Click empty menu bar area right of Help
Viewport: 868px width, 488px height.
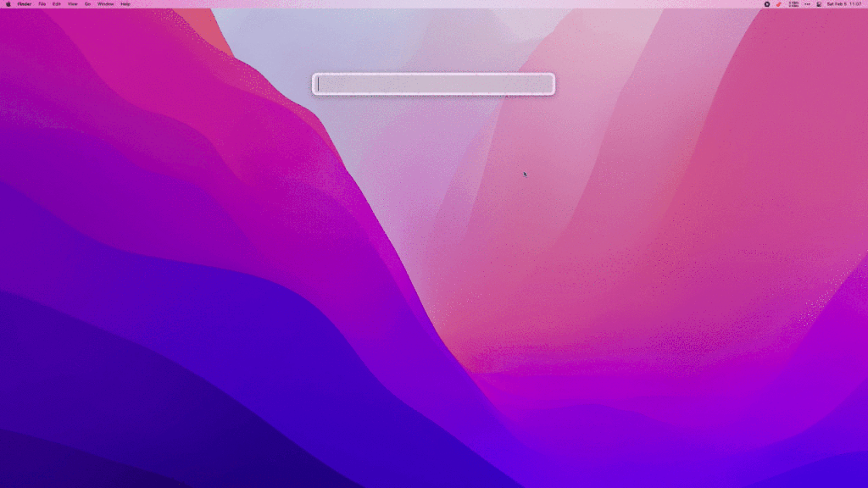pyautogui.click(x=424, y=4)
